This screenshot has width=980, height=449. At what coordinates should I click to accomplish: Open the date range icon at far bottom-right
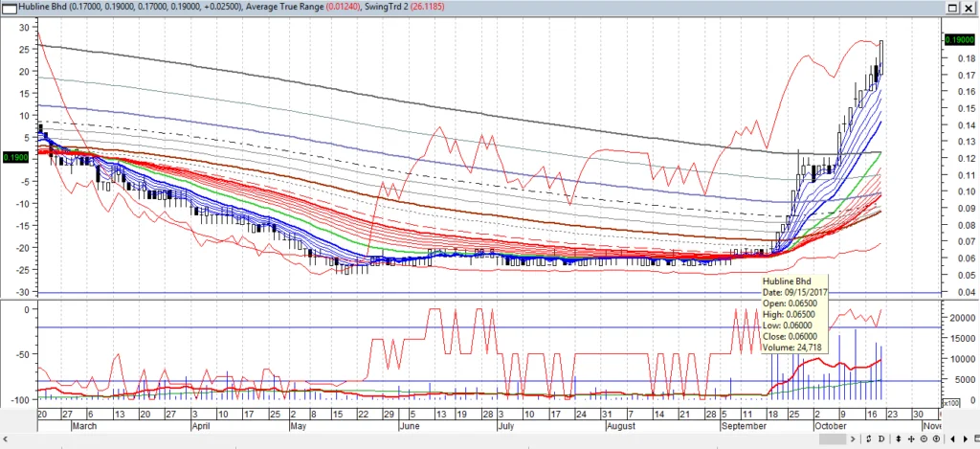pos(976,438)
